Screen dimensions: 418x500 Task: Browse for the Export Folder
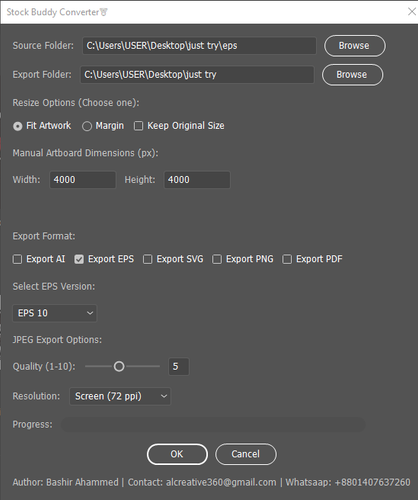(352, 75)
